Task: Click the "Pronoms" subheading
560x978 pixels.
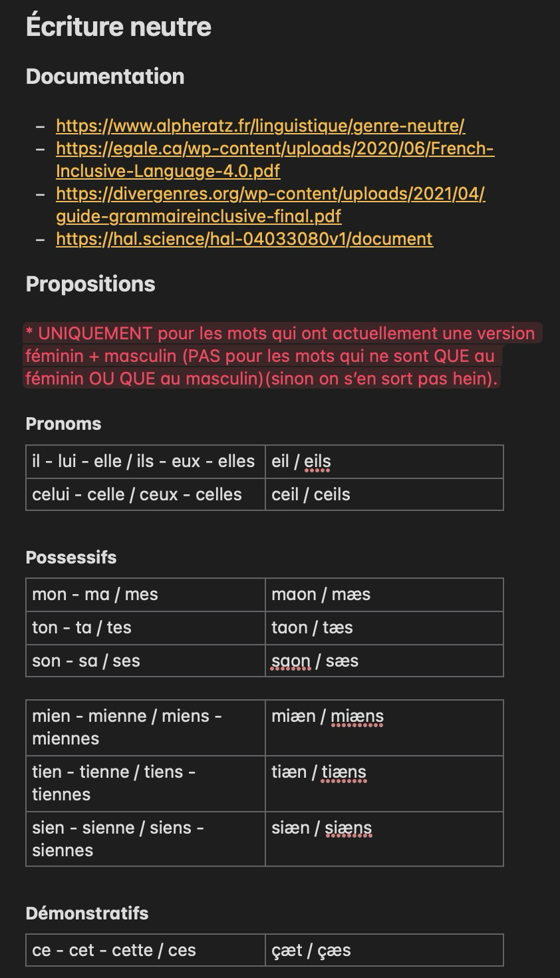Action: click(63, 424)
